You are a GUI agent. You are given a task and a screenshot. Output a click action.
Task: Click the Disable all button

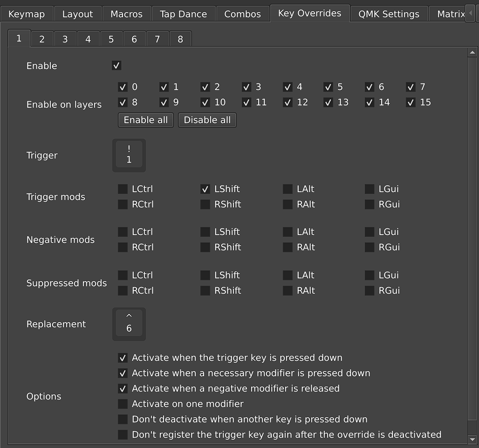pos(207,120)
